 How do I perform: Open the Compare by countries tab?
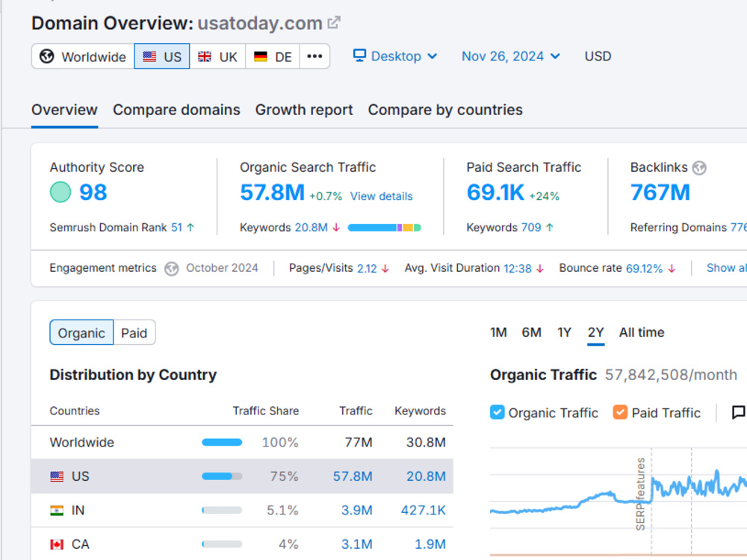(x=445, y=110)
